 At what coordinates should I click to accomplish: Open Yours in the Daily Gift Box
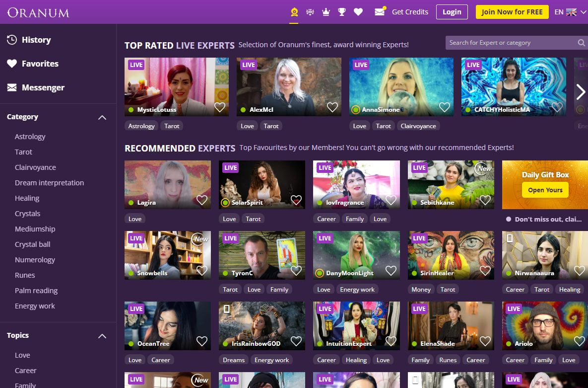pyautogui.click(x=545, y=190)
